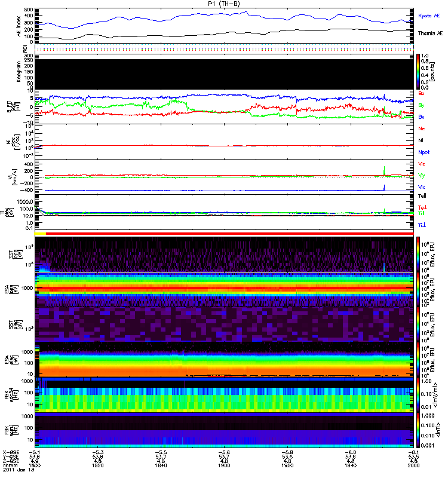
Task: Click the green "Viy" velocity legend label
Action: (x=422, y=176)
